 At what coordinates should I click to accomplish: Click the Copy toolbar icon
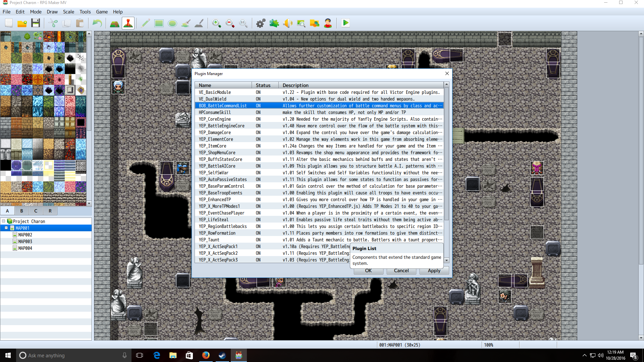66,23
